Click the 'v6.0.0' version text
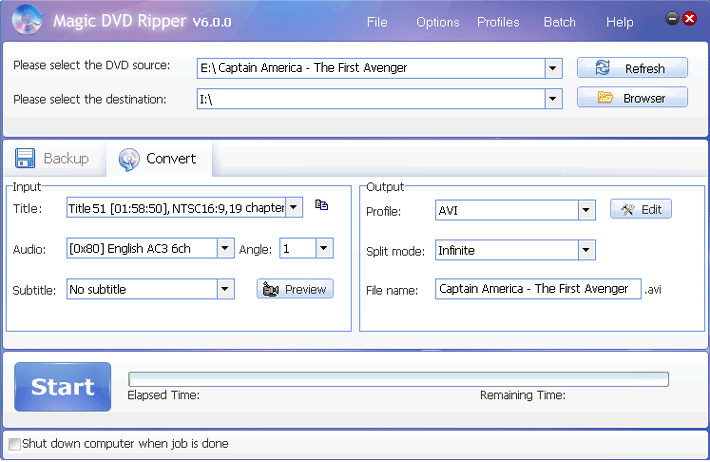Image resolution: width=710 pixels, height=462 pixels. [x=212, y=22]
